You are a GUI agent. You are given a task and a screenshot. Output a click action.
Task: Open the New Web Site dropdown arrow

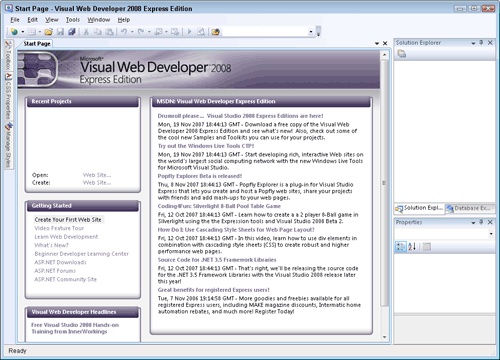pos(23,32)
